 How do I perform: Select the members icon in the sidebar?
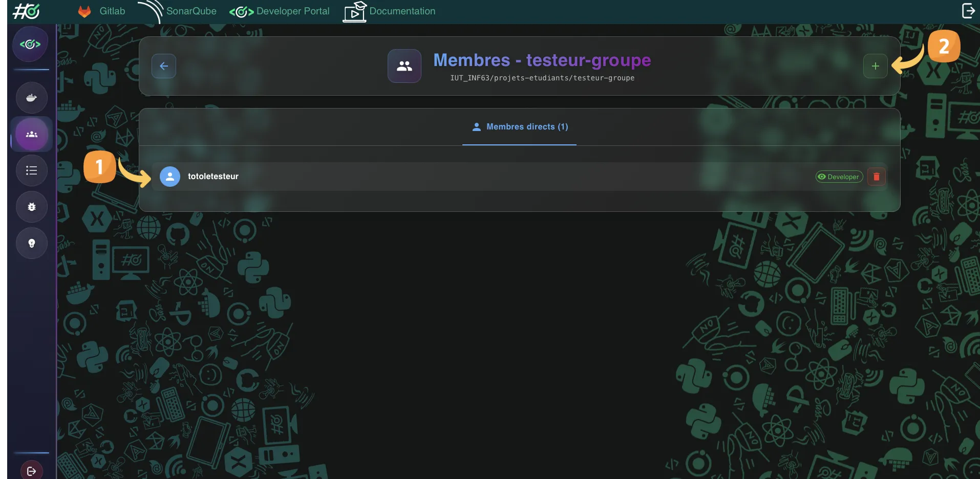tap(31, 134)
